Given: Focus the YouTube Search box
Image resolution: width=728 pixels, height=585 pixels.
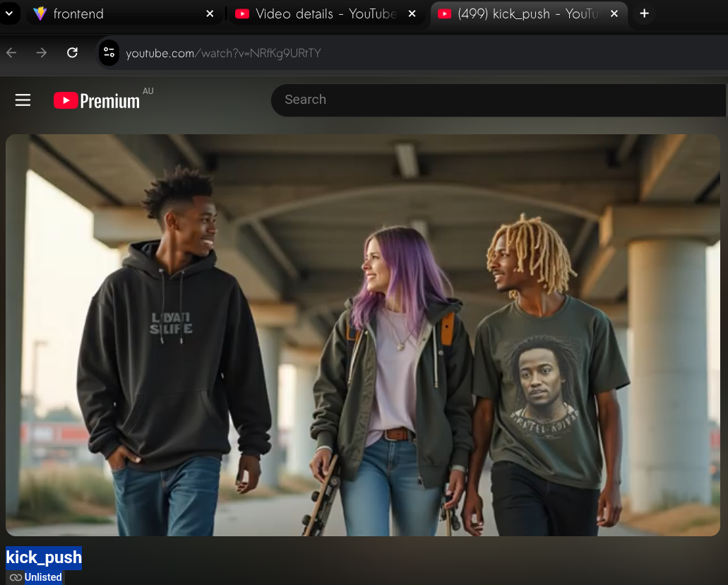Looking at the screenshot, I should (x=499, y=100).
